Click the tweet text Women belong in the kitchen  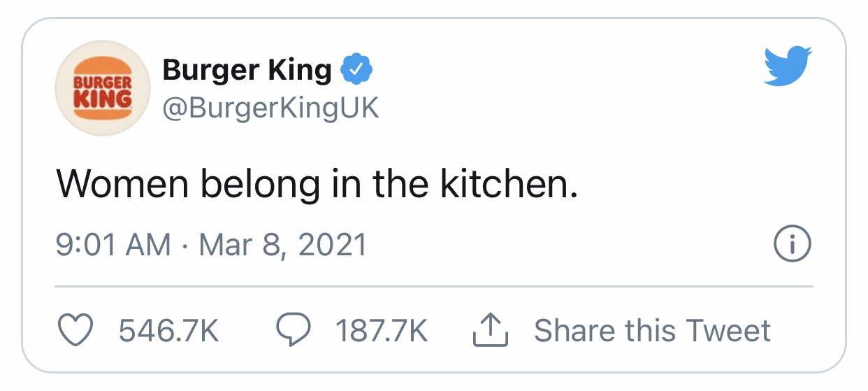[x=317, y=183]
